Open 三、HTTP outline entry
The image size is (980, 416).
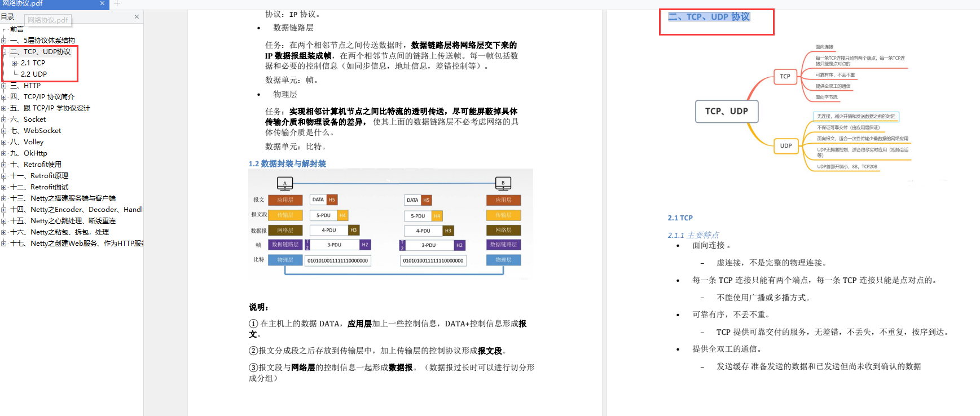click(25, 86)
